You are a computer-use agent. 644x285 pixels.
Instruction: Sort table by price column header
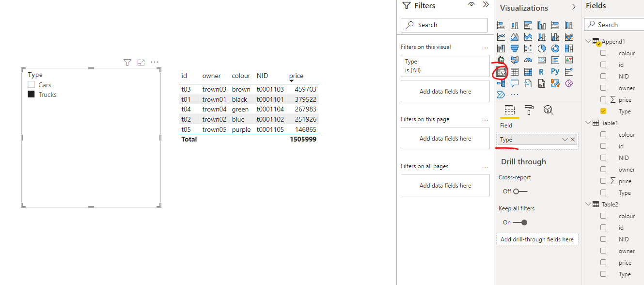tap(296, 76)
